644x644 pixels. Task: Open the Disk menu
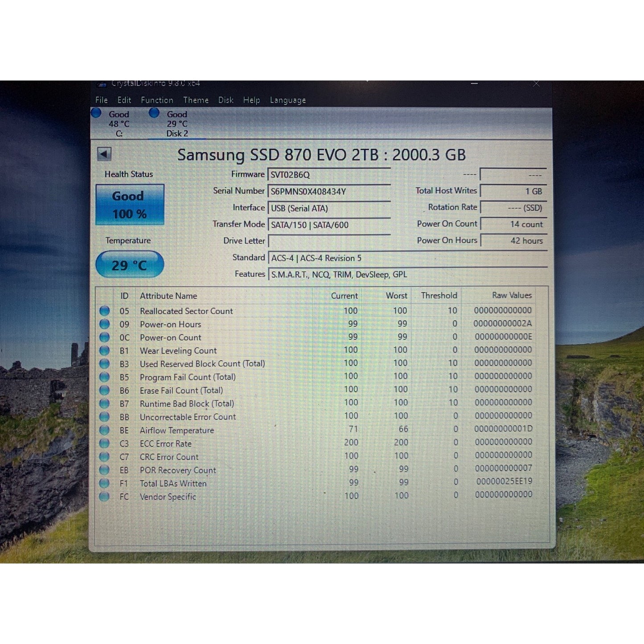pos(226,100)
